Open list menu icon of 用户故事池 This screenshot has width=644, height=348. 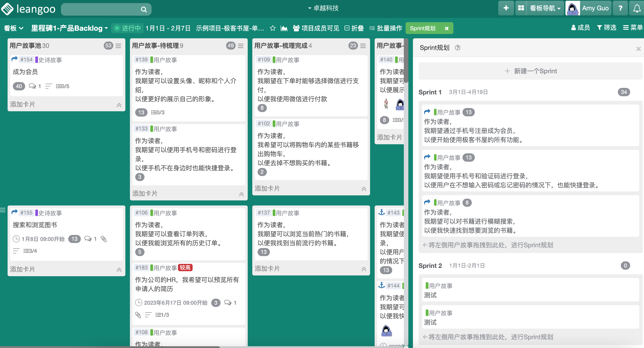pos(118,46)
